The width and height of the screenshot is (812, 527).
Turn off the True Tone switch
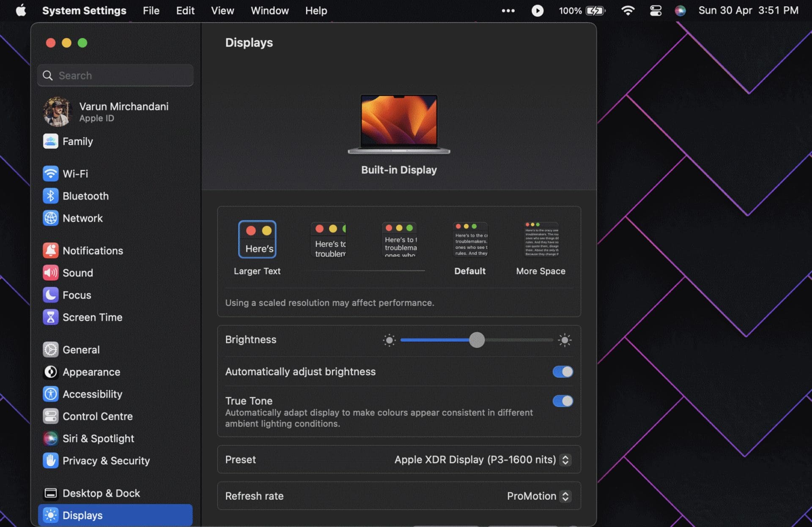[562, 401]
